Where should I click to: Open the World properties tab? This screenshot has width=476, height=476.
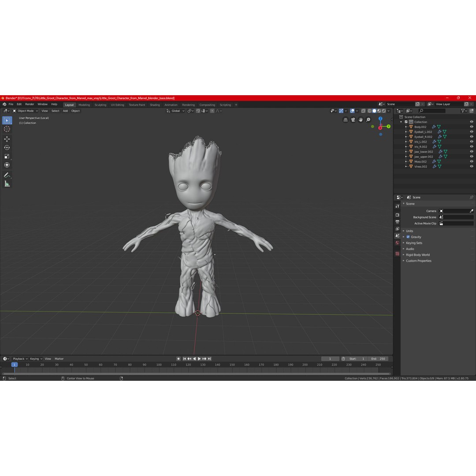(398, 243)
